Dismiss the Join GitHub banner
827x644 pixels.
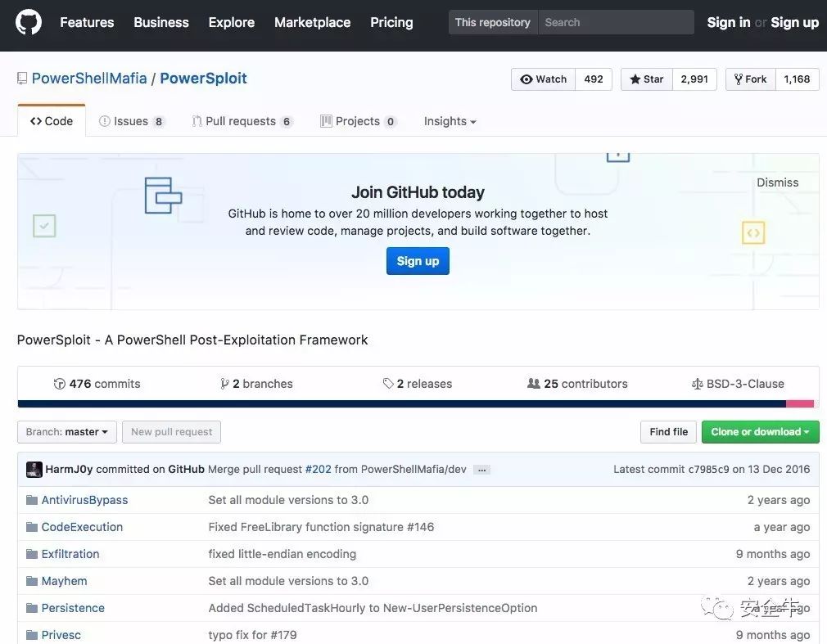click(x=777, y=182)
